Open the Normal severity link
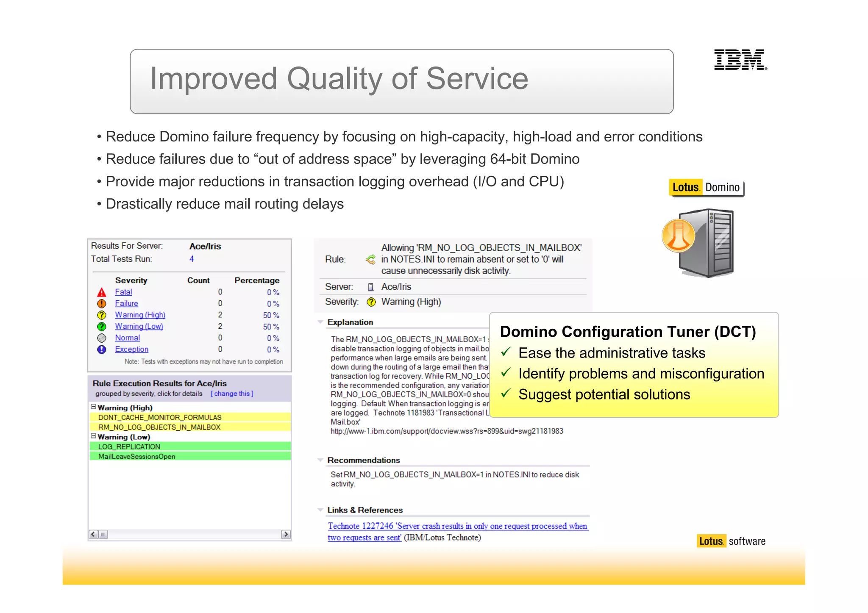Screen dimensions: 868x613 (x=127, y=338)
